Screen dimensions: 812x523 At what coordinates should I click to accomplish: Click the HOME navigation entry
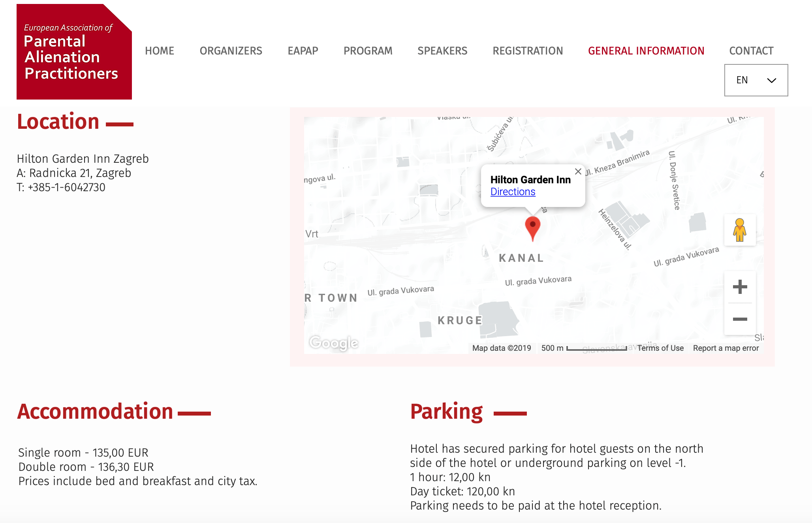(160, 51)
